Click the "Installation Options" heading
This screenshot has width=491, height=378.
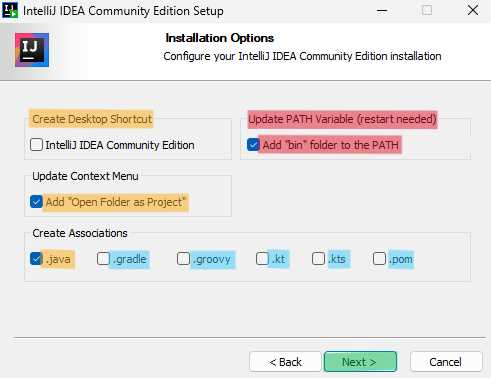220,38
